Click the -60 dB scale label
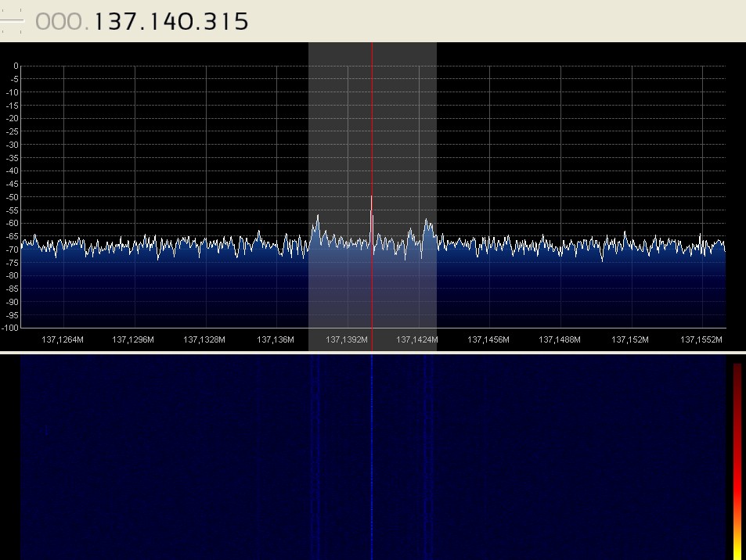This screenshot has height=560, width=746. (13, 223)
